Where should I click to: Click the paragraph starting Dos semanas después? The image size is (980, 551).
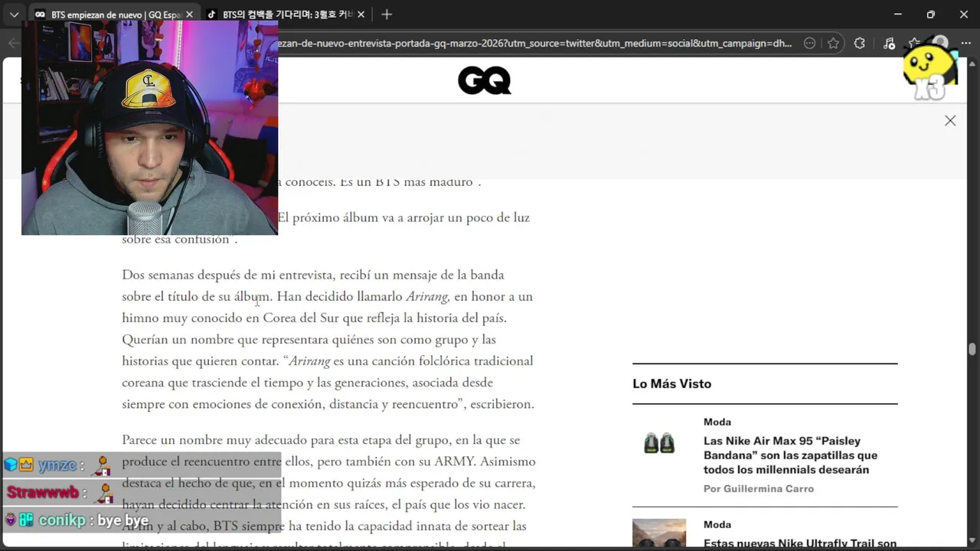(328, 339)
